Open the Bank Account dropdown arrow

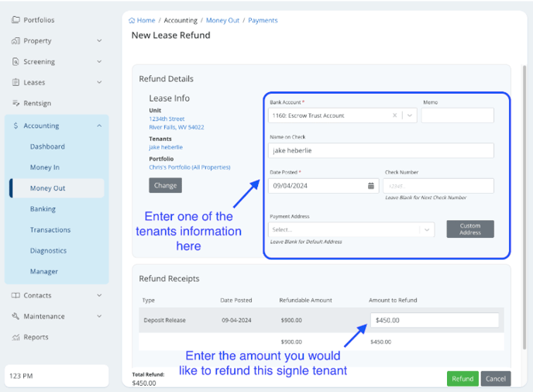tap(410, 115)
